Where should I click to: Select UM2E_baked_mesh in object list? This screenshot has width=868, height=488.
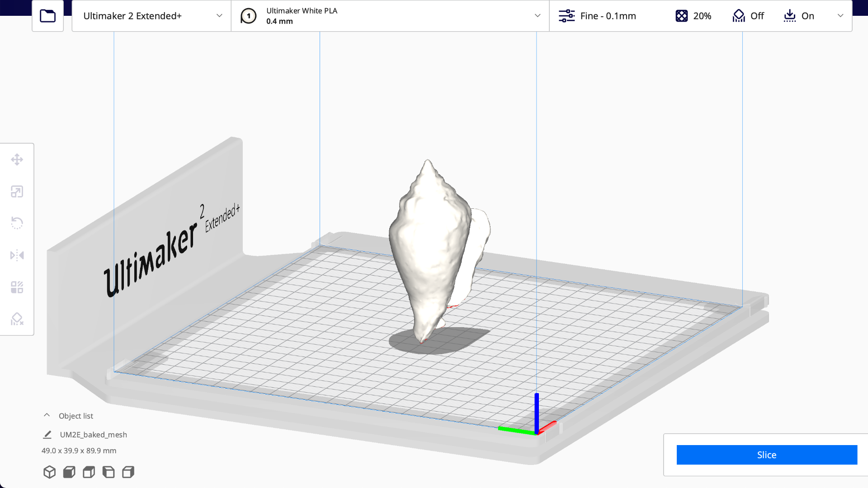pyautogui.click(x=93, y=435)
